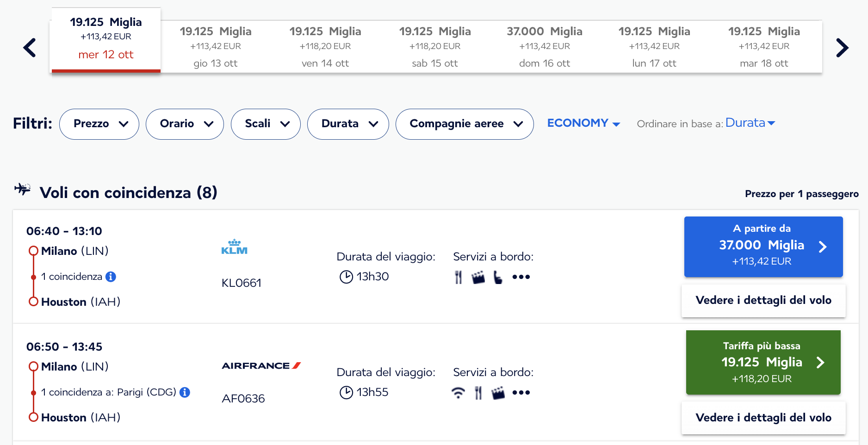Expand the Prezzo filter
The width and height of the screenshot is (868, 445).
(x=99, y=124)
